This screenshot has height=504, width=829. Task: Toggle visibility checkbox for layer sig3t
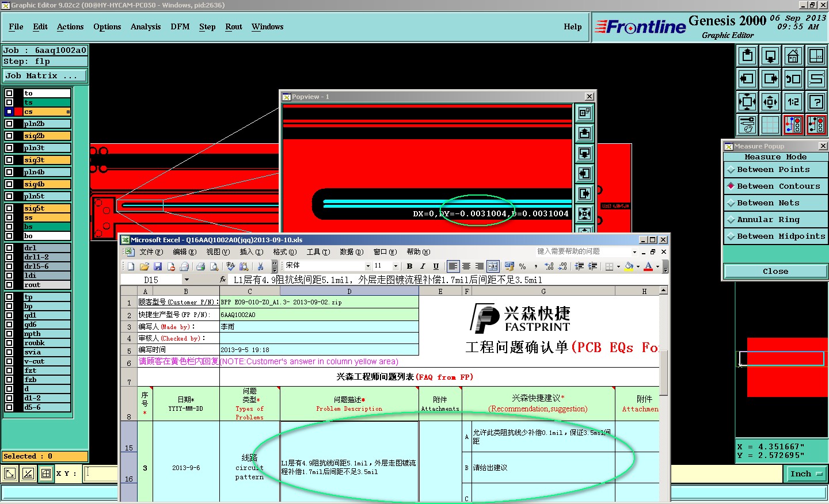click(x=9, y=160)
